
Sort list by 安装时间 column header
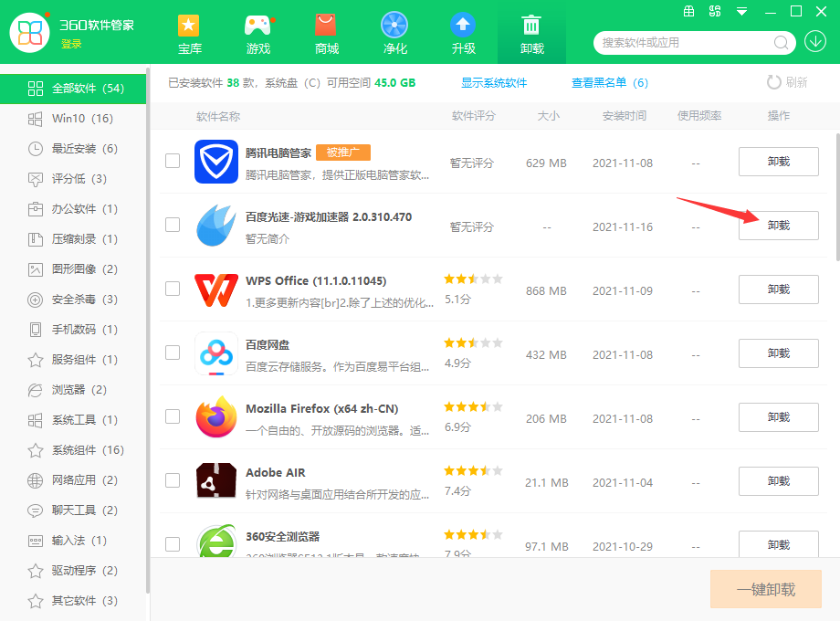coord(625,116)
